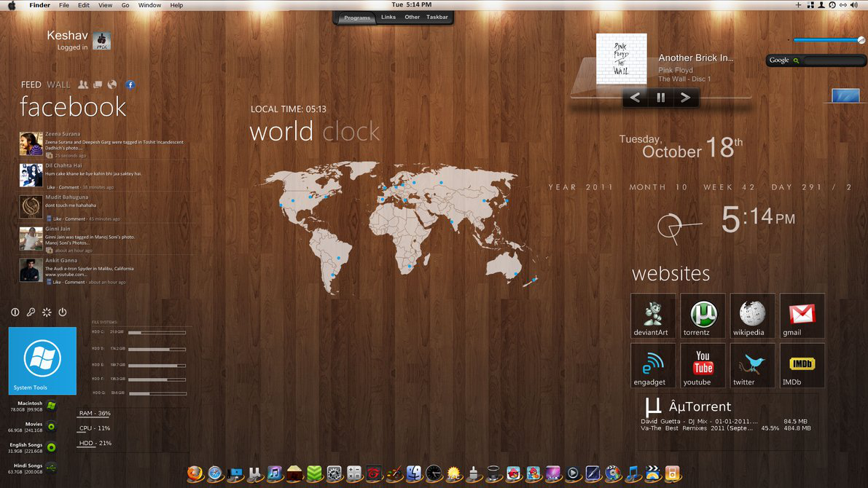The height and width of the screenshot is (488, 868).
Task: Click Comment link on Mudit Bahuguna's post
Action: tap(75, 219)
